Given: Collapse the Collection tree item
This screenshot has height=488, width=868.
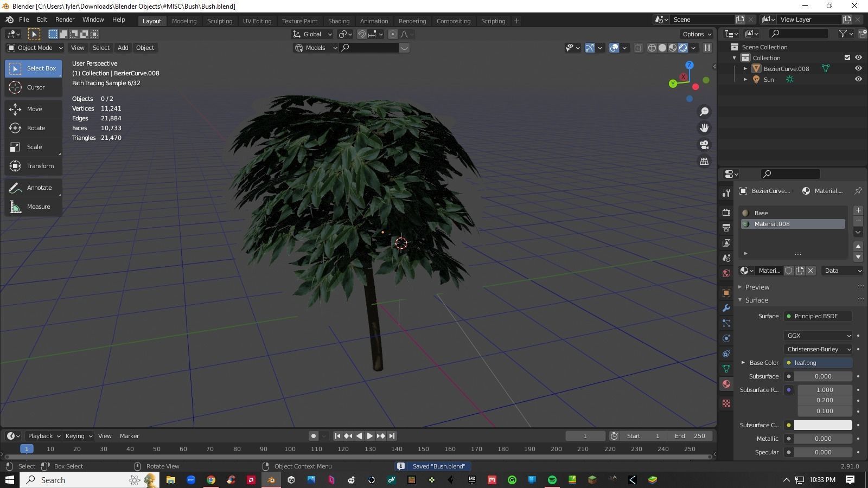Looking at the screenshot, I should [x=735, y=58].
